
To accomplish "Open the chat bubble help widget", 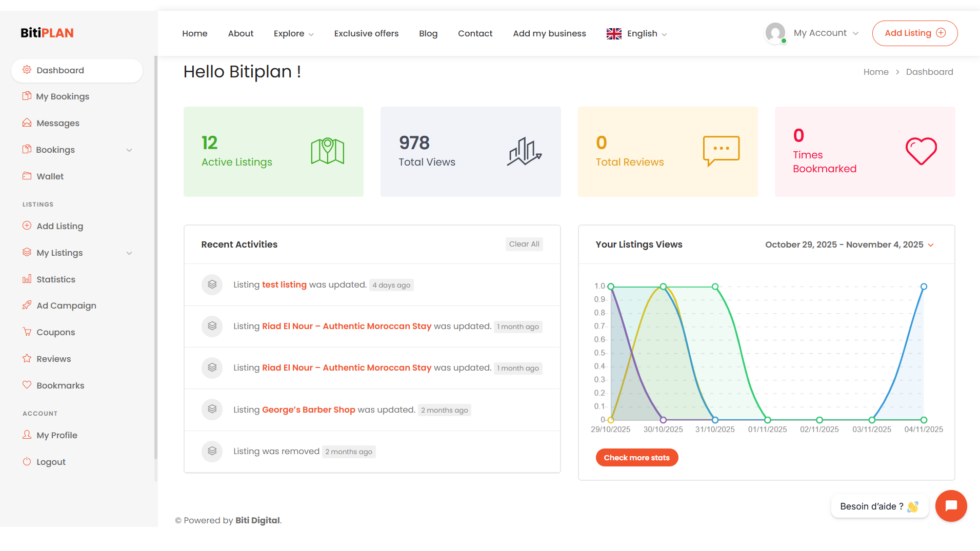I will click(x=951, y=506).
